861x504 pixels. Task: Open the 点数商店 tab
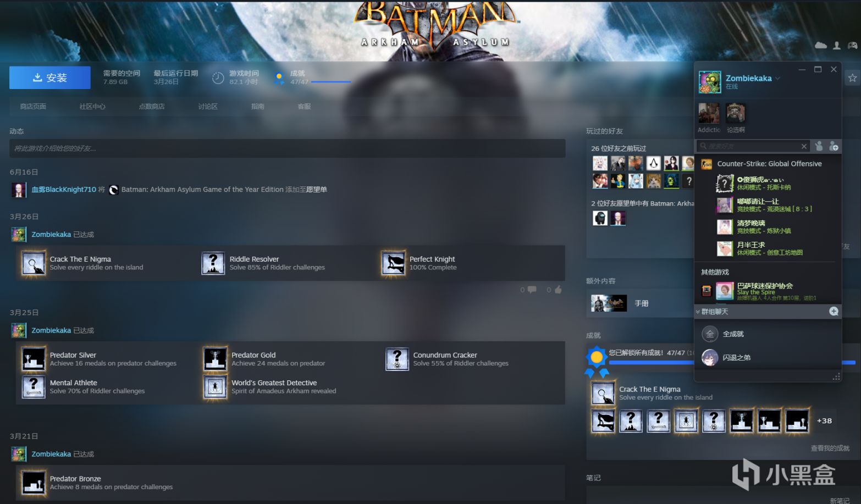[x=152, y=107]
